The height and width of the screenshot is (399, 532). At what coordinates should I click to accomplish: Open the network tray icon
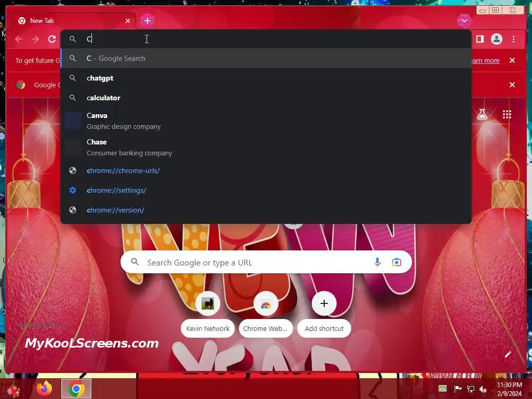click(471, 389)
